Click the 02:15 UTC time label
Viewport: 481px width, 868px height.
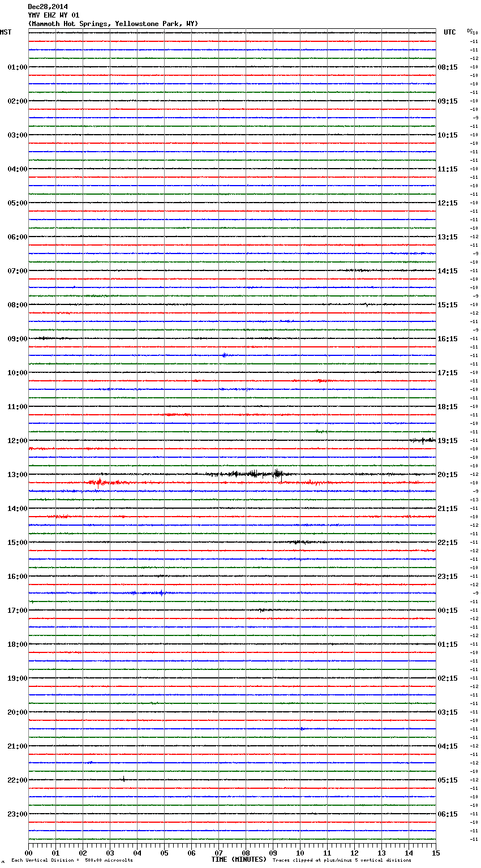(448, 678)
